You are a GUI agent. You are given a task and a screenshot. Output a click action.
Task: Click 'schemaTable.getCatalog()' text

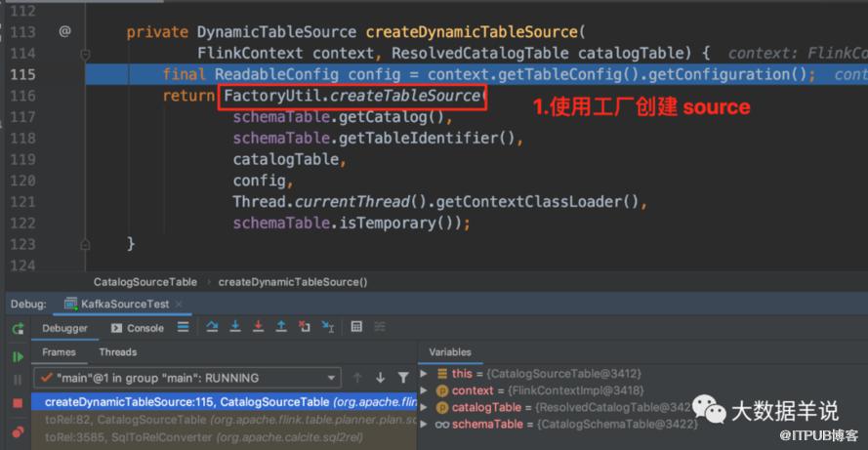point(339,117)
